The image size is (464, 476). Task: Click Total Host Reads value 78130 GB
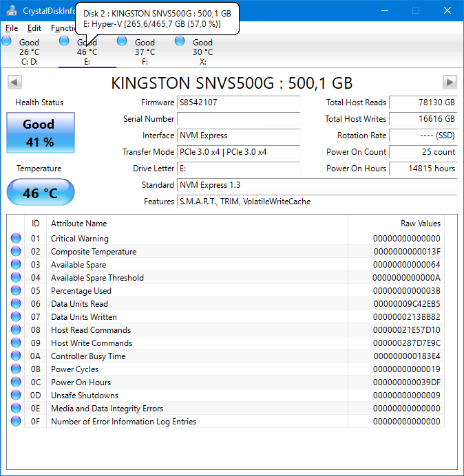pyautogui.click(x=423, y=102)
